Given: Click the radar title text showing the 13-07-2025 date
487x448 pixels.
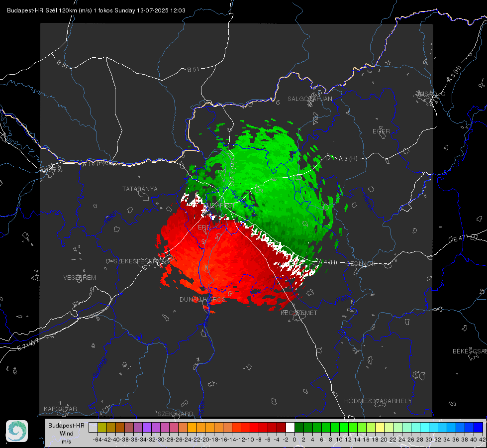Looking at the screenshot, I should tap(96, 10).
